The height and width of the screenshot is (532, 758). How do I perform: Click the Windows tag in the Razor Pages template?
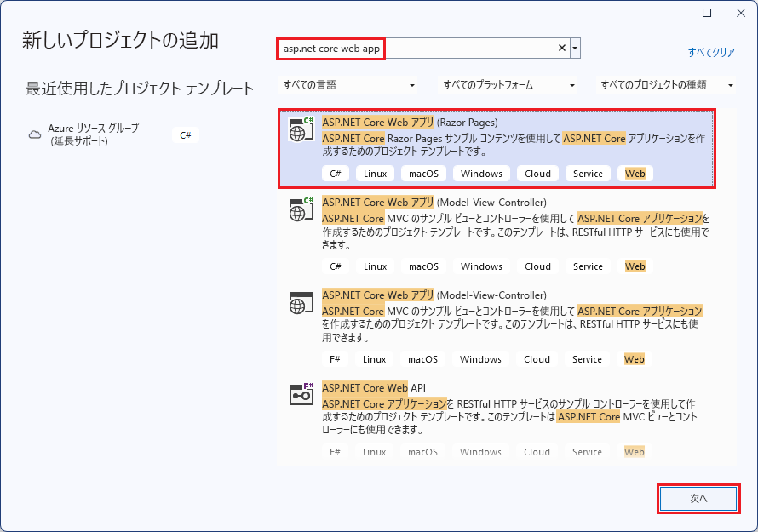click(481, 174)
